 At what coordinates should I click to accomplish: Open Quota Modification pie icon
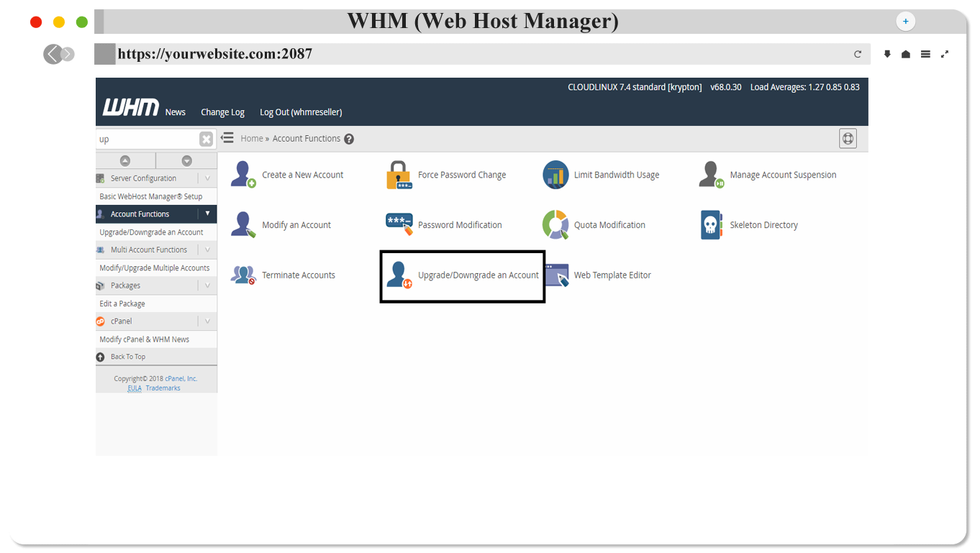point(555,225)
